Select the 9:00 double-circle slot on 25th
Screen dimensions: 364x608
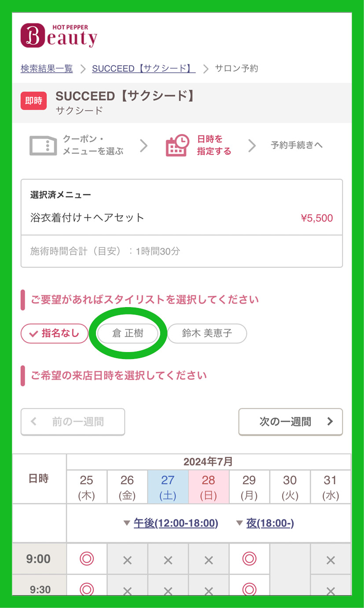tap(87, 559)
